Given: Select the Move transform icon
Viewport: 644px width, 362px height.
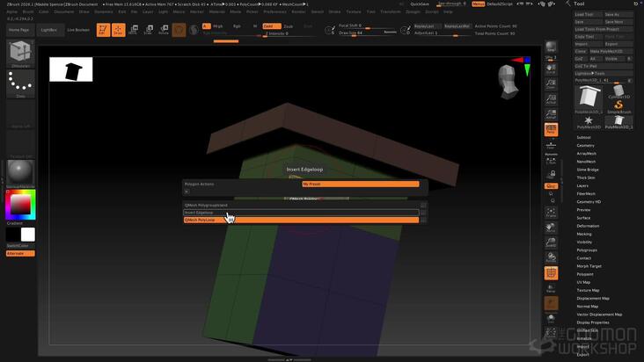Looking at the screenshot, I should [x=133, y=30].
